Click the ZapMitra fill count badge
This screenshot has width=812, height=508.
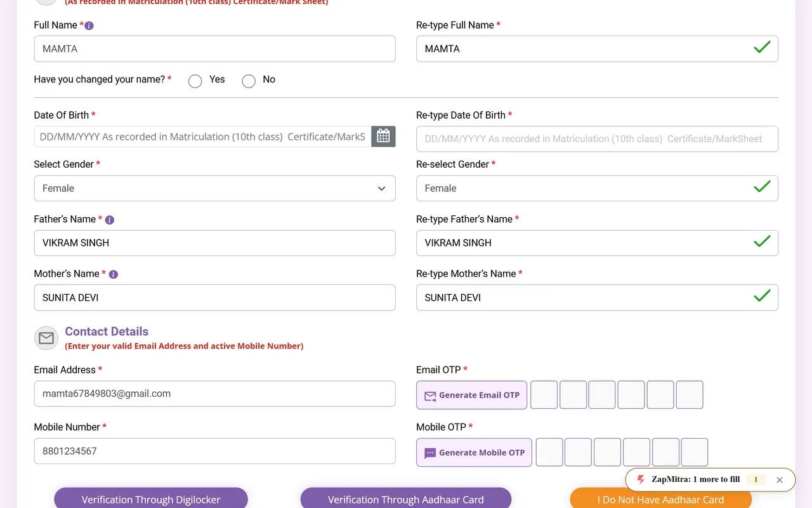[756, 479]
